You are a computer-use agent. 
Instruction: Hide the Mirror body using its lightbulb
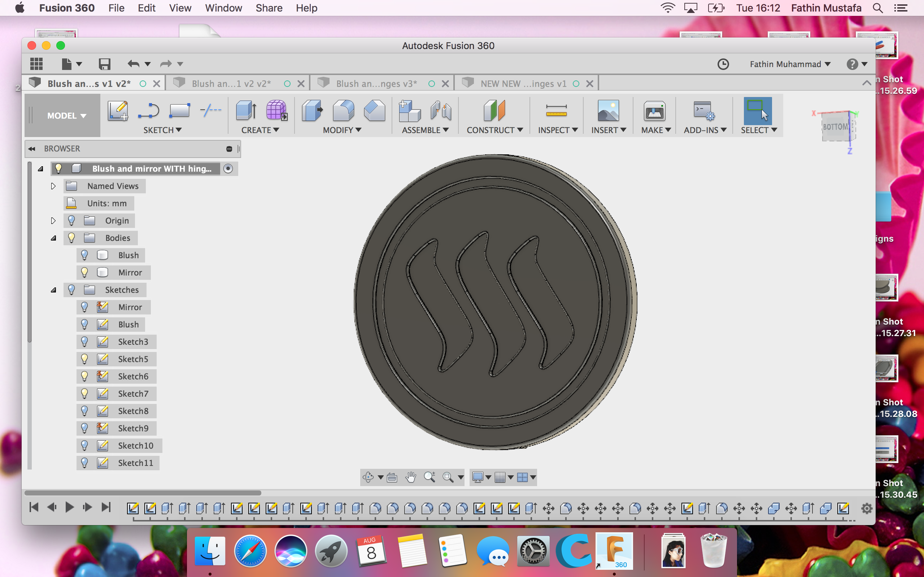(x=84, y=273)
